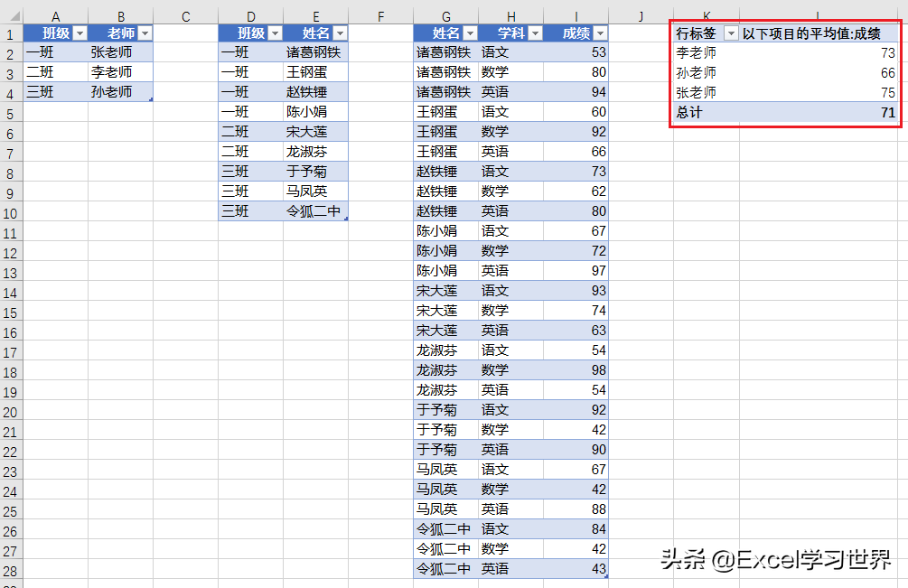Click the select-all corner of the sheet
The height and width of the screenshot is (588, 908).
tap(12, 16)
